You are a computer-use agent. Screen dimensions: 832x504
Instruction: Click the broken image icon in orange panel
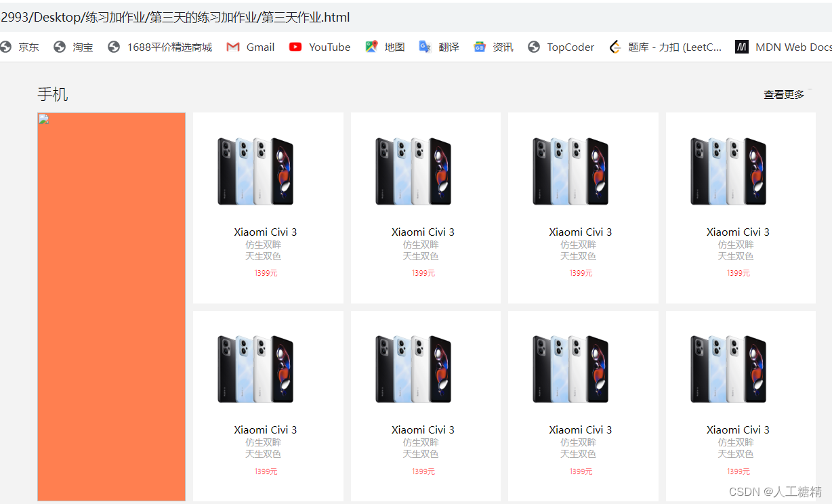coord(43,119)
